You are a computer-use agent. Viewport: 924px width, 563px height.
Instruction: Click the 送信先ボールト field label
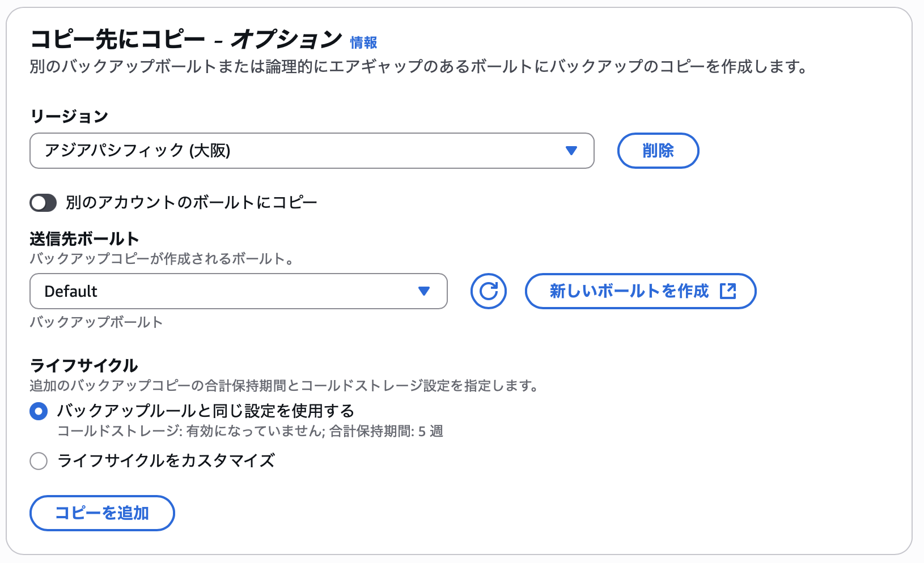coord(84,239)
